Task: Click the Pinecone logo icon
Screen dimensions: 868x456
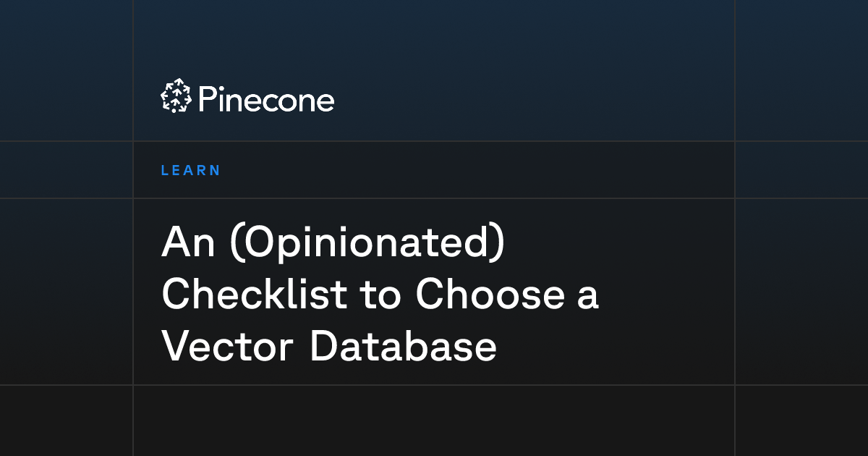Action: (176, 96)
